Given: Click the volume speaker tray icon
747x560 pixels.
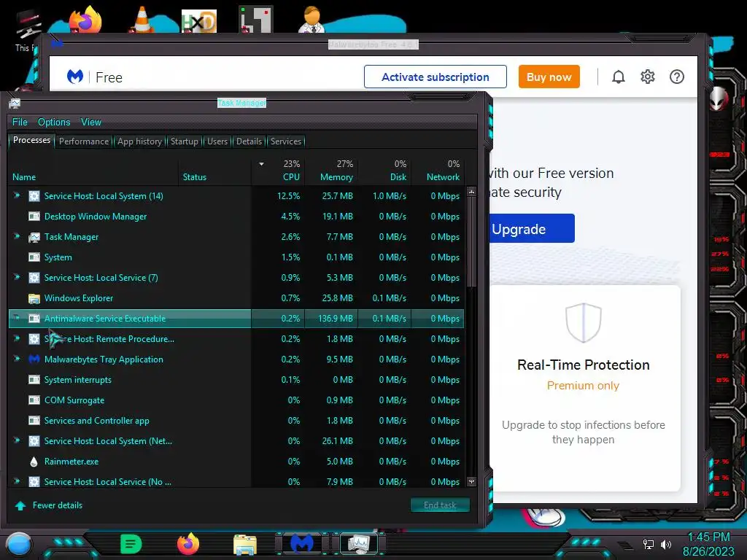Looking at the screenshot, I should [x=665, y=544].
